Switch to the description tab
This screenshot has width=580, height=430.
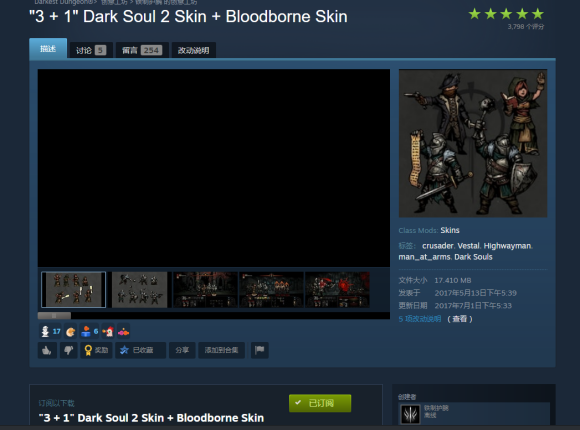[48, 48]
